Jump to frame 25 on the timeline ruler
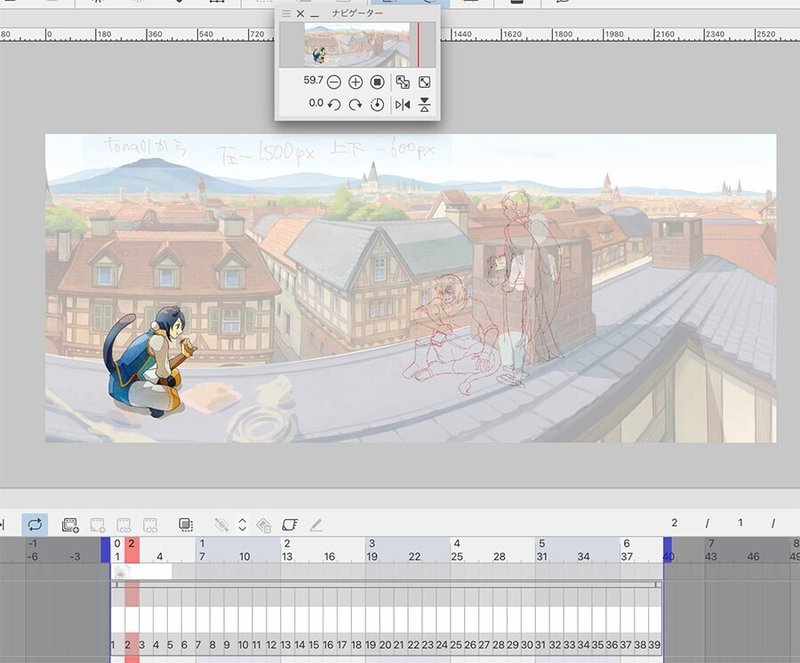This screenshot has height=663, width=800. (457, 556)
